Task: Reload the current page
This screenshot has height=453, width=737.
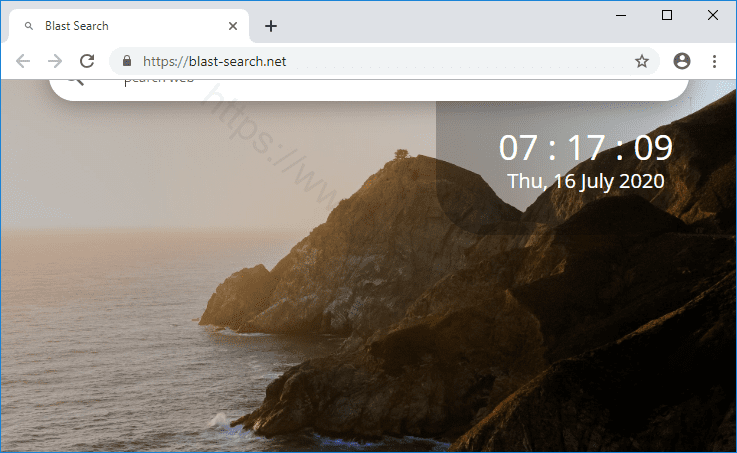Action: (x=87, y=61)
